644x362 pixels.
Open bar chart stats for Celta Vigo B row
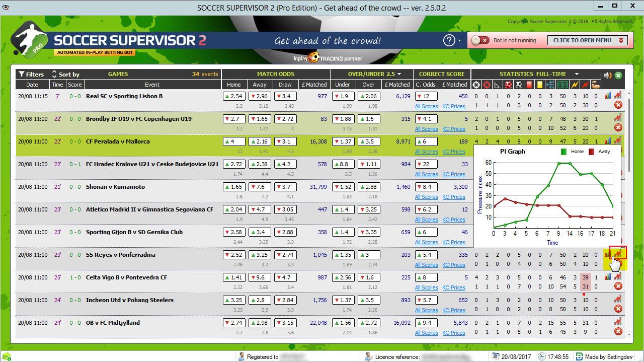pyautogui.click(x=608, y=276)
